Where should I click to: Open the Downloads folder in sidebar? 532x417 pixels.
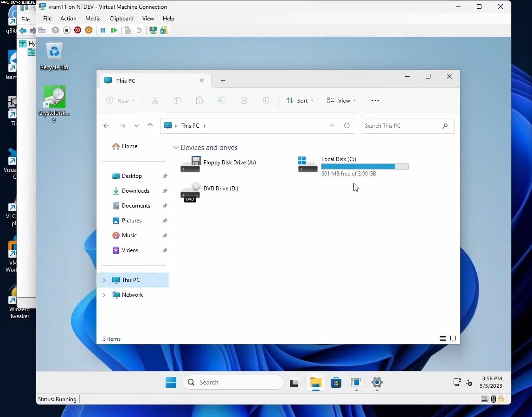135,191
